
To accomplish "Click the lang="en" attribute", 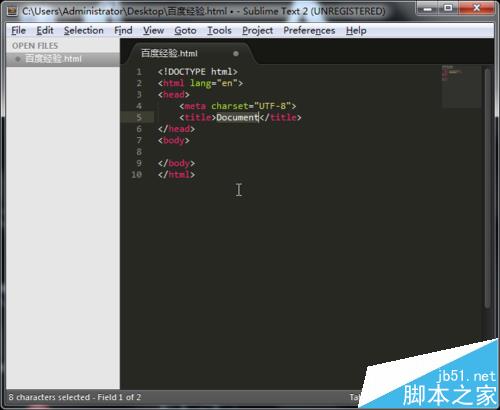I will 213,83.
